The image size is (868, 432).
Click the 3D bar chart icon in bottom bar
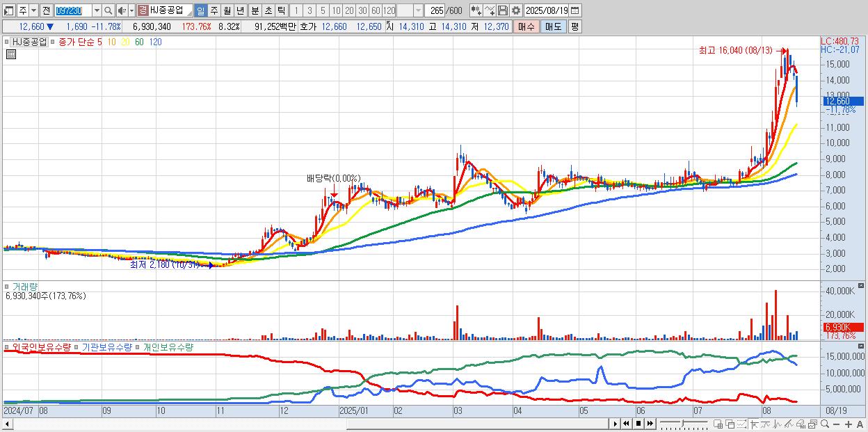point(801,424)
